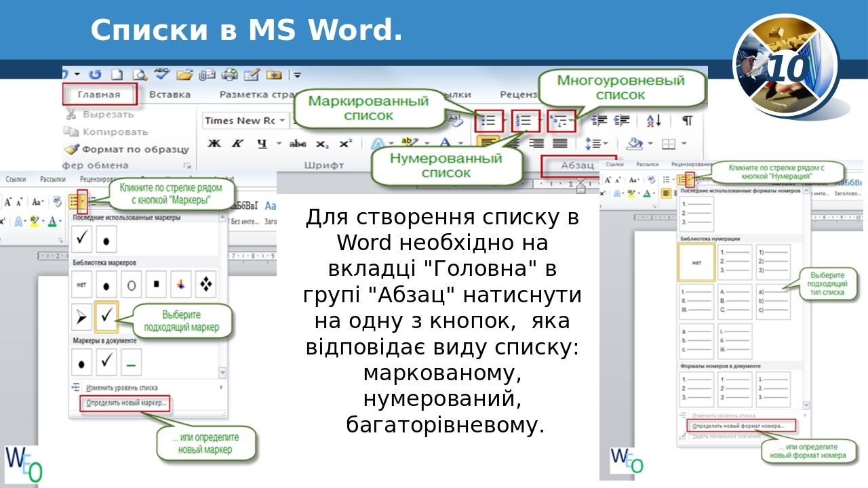Select A. B. C. numbering format
868x488 pixels.
pyautogui.click(x=735, y=302)
